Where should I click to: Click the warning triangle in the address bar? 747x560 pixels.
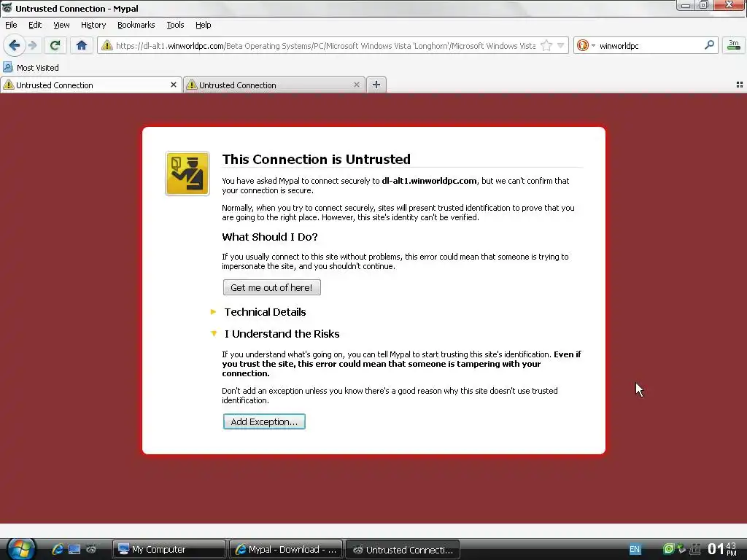coord(107,46)
